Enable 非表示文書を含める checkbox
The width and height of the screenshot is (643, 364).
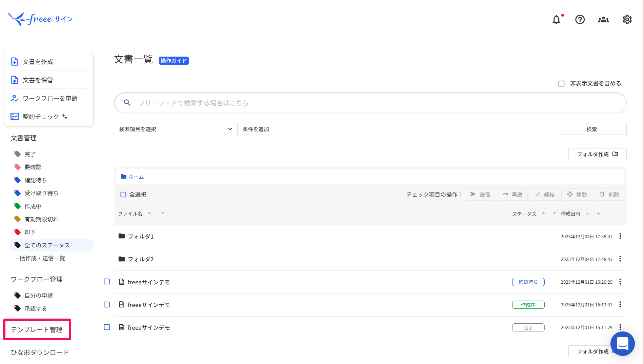click(561, 83)
